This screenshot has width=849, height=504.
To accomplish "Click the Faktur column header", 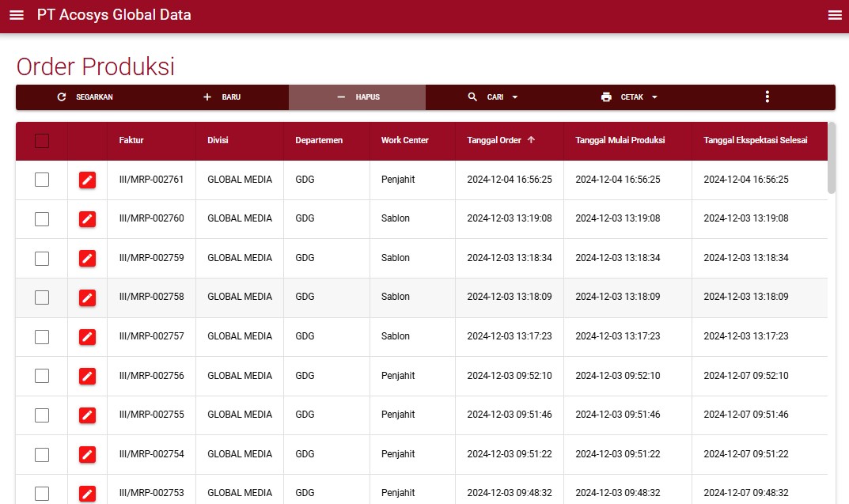I will (131, 141).
